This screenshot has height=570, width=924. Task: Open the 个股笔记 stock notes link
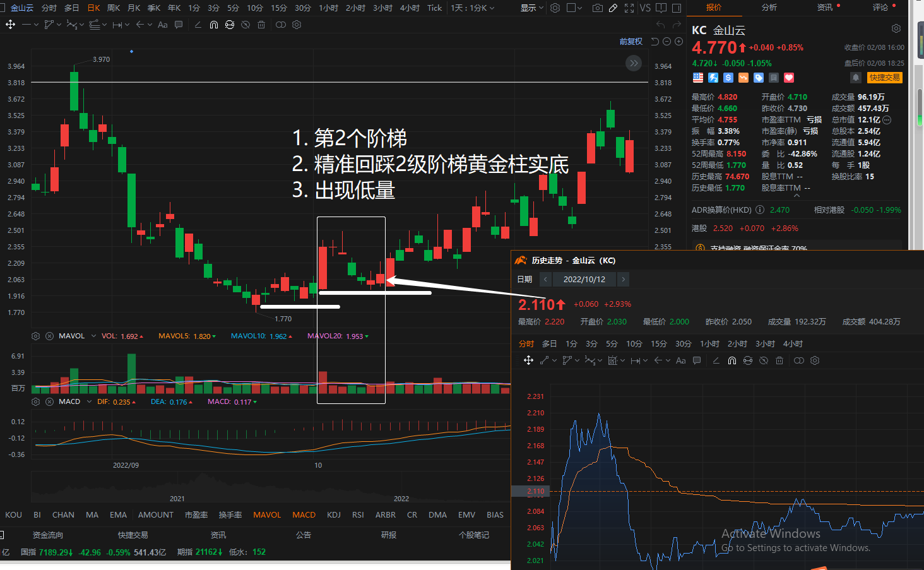[x=474, y=535]
